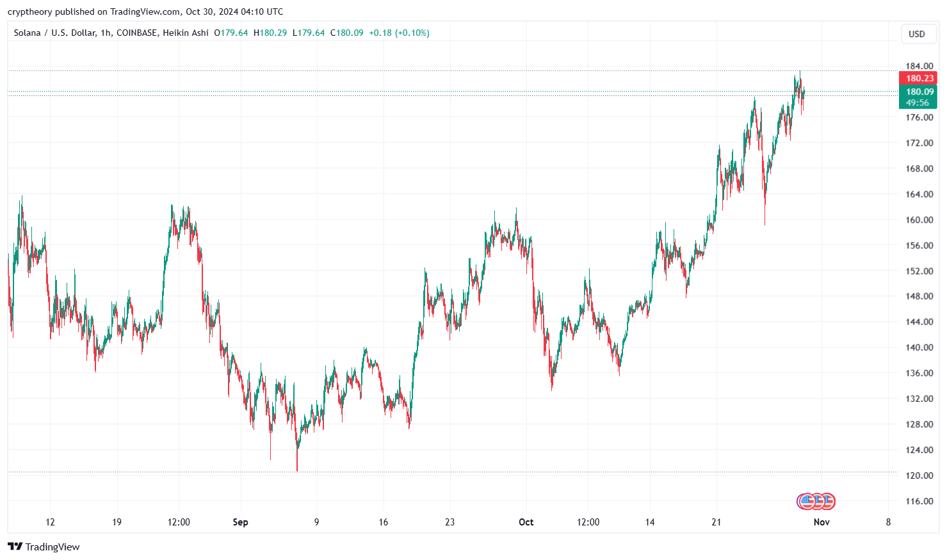
Task: Click the Heikin Ashi label in legend
Action: 186,33
